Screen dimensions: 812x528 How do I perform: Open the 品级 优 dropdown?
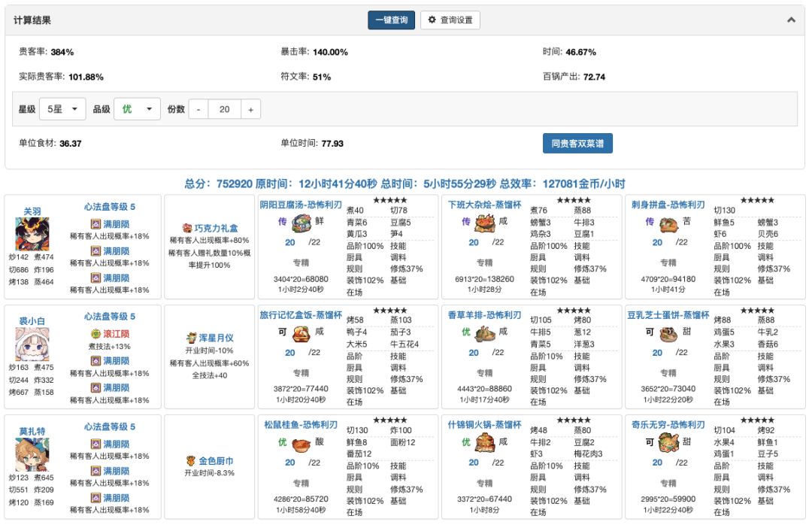137,109
